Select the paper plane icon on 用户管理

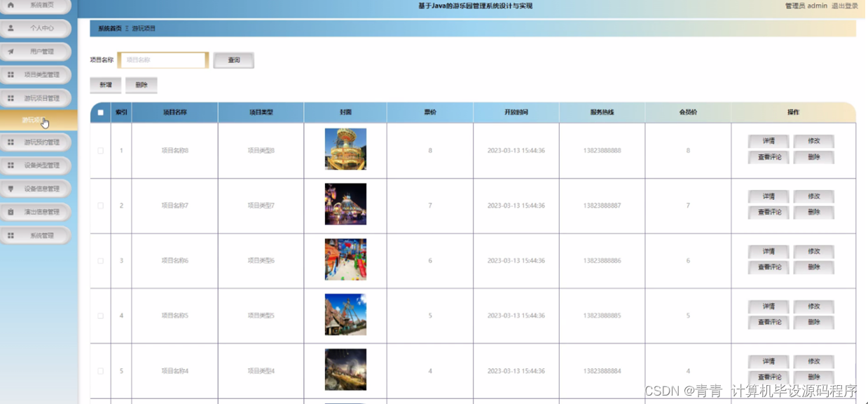pyautogui.click(x=9, y=51)
